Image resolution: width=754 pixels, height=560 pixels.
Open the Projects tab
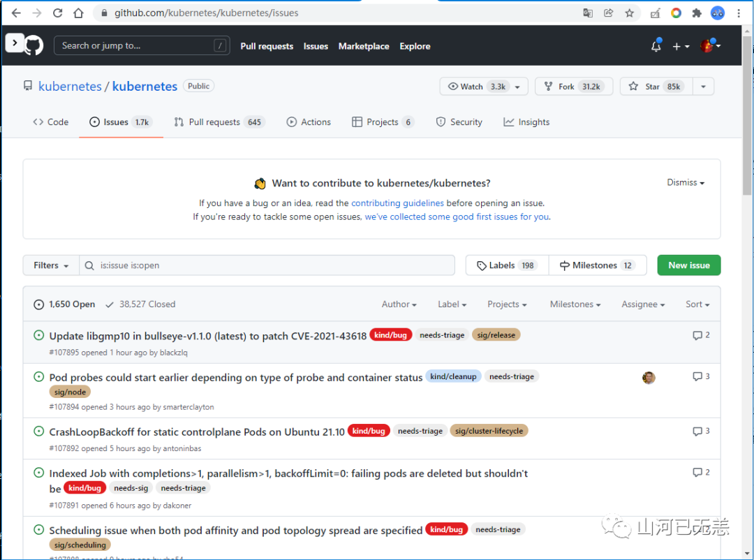point(383,122)
